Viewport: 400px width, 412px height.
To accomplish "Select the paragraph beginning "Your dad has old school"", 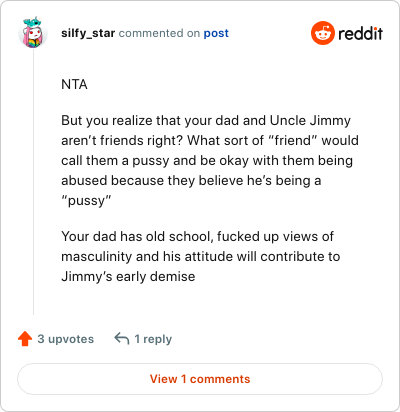I will coord(201,256).
